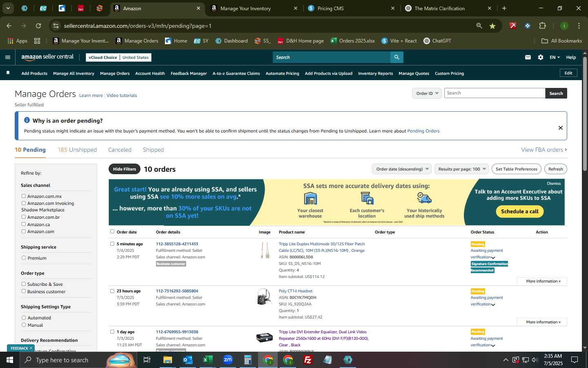Open the Seller Central hamburger menu
The height and width of the screenshot is (368, 588).
(x=8, y=57)
